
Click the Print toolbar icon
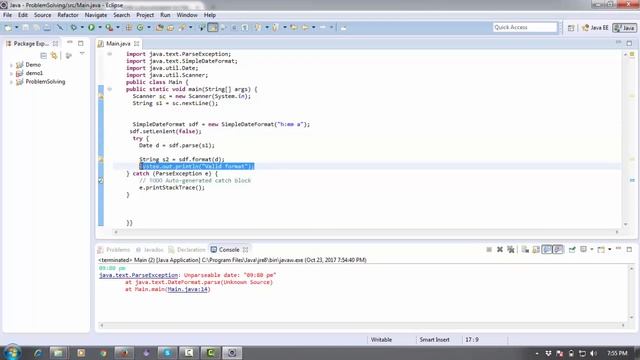coord(47,28)
